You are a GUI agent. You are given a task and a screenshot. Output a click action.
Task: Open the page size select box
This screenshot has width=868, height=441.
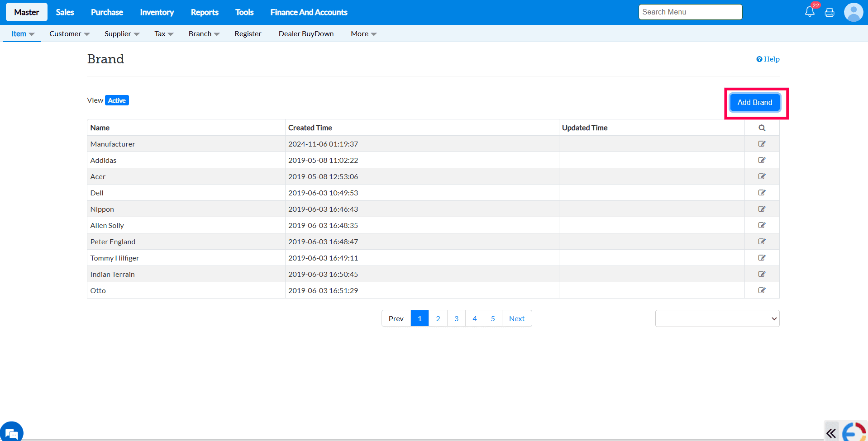point(717,318)
